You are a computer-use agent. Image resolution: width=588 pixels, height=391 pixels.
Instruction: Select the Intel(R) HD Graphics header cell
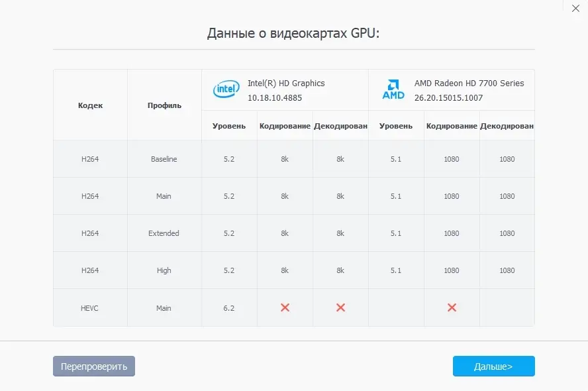[285, 89]
